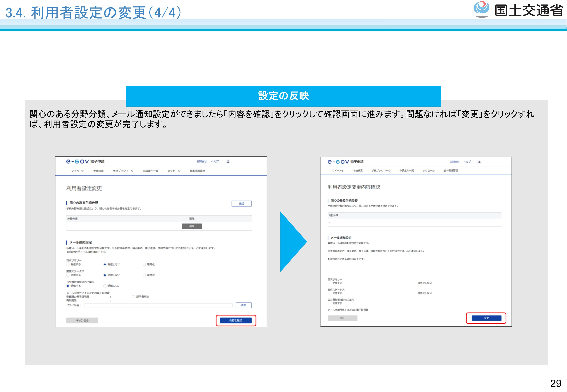Open 手続ブックマーク menu in right screenshot

tap(381, 171)
